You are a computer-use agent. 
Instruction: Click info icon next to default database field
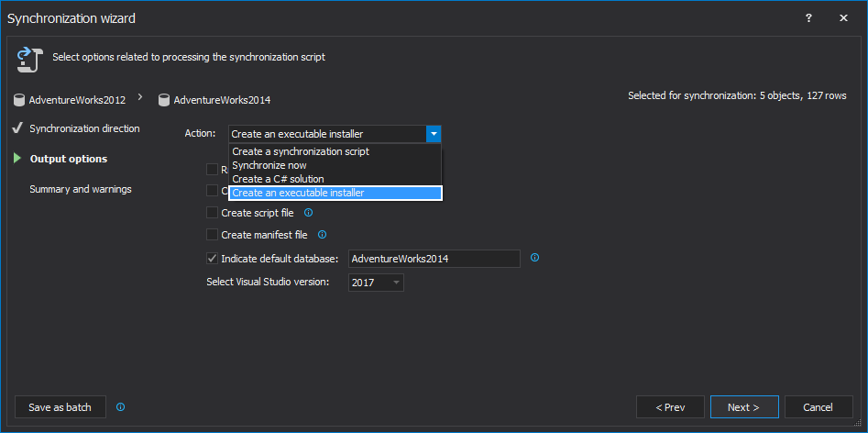534,258
